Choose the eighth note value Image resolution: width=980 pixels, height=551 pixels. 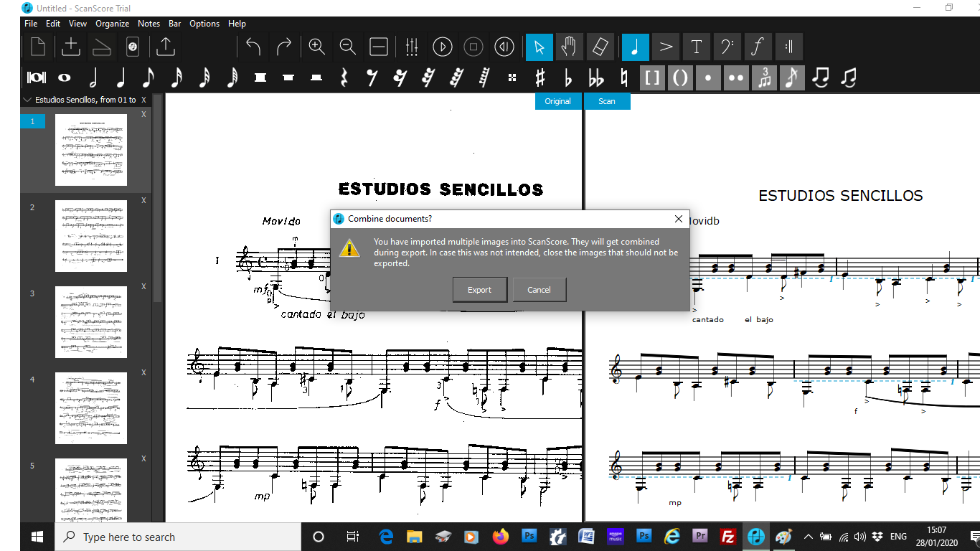[149, 77]
